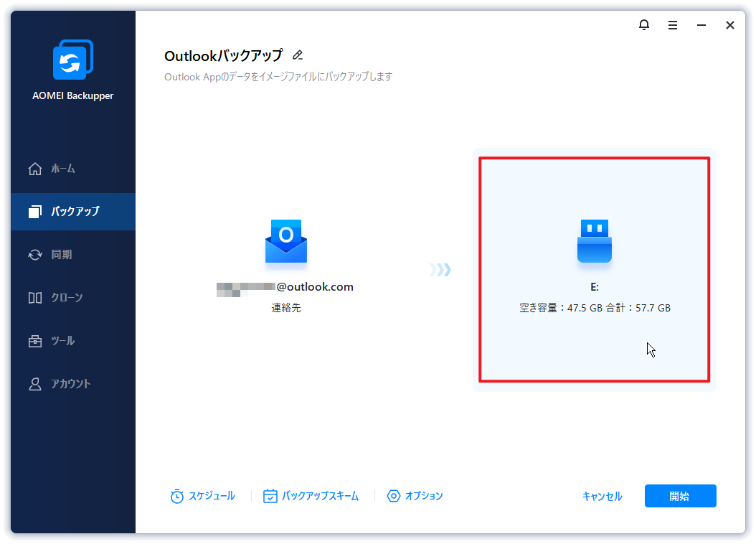Click the clone icon in sidebar
The width and height of the screenshot is (756, 544).
[x=34, y=298]
